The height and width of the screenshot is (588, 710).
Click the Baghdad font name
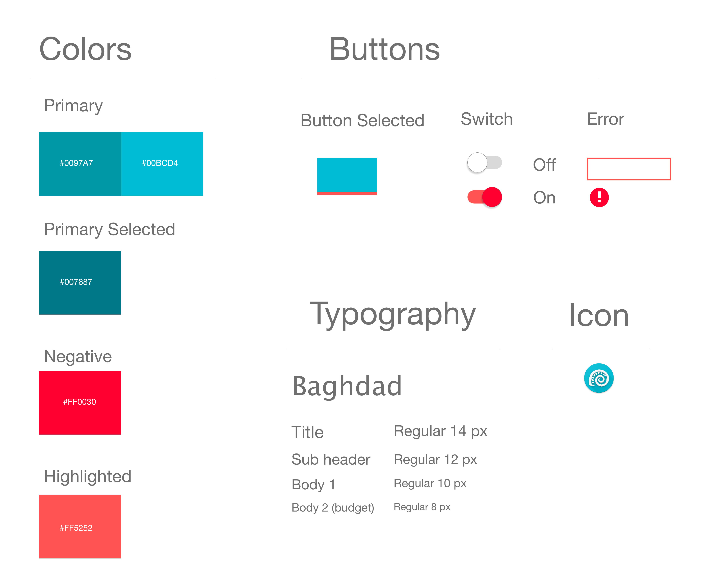coord(347,386)
